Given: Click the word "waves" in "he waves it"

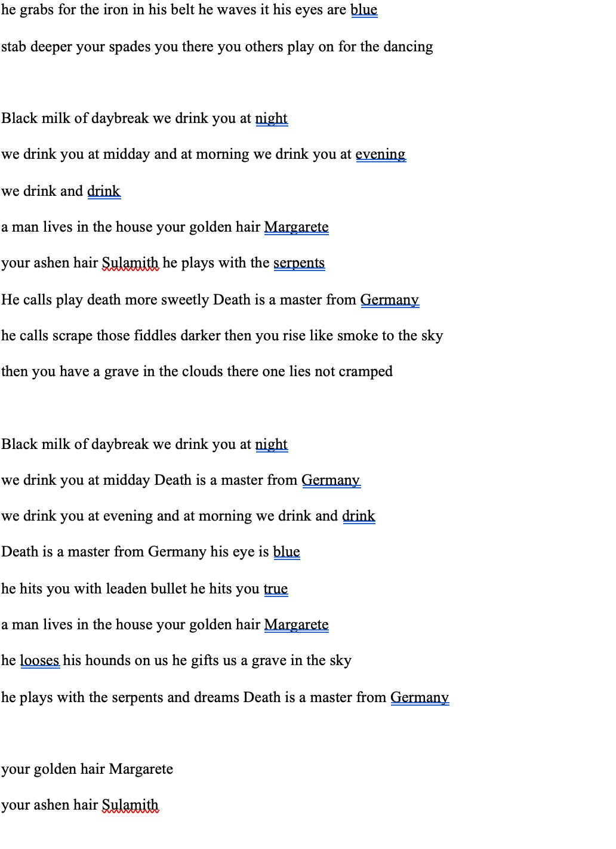Looking at the screenshot, I should (238, 10).
